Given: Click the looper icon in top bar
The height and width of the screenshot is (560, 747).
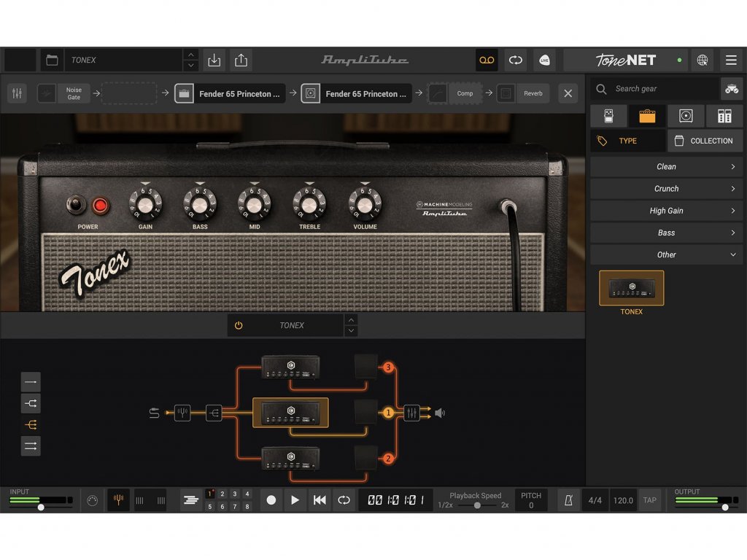Looking at the screenshot, I should click(516, 60).
